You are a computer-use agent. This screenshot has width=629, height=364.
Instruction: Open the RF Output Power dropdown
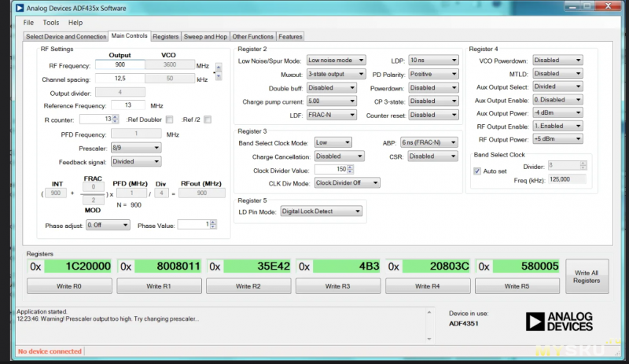tap(557, 139)
